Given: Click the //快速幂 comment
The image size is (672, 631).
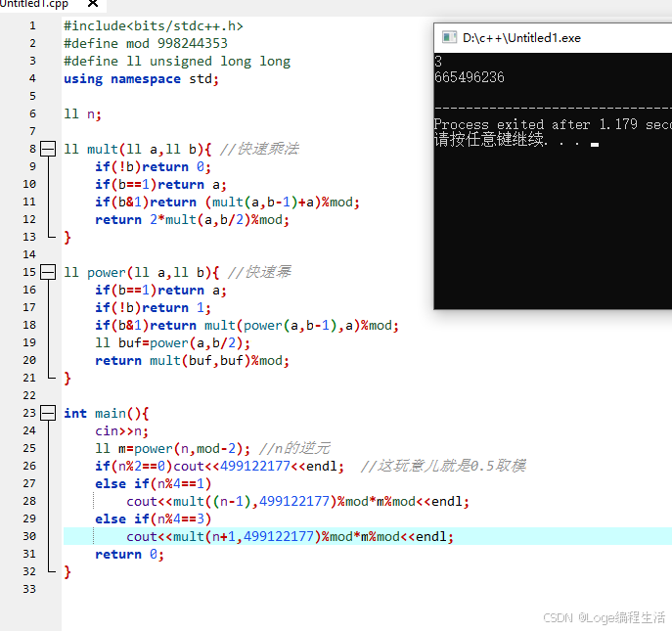Looking at the screenshot, I should click(x=259, y=272).
